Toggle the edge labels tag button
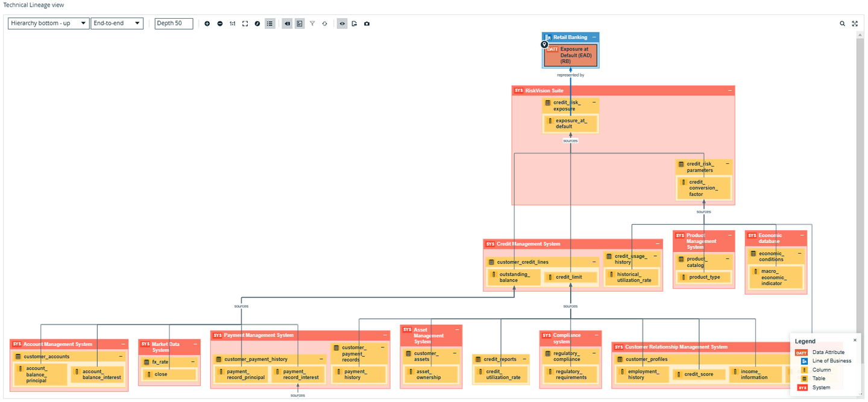868x402 pixels. [288, 24]
